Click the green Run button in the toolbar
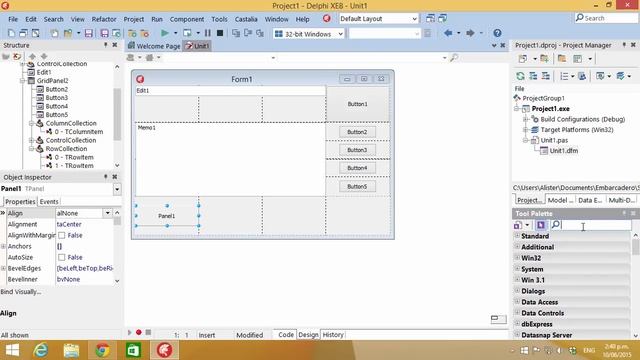The image size is (640, 360). pyautogui.click(x=164, y=33)
